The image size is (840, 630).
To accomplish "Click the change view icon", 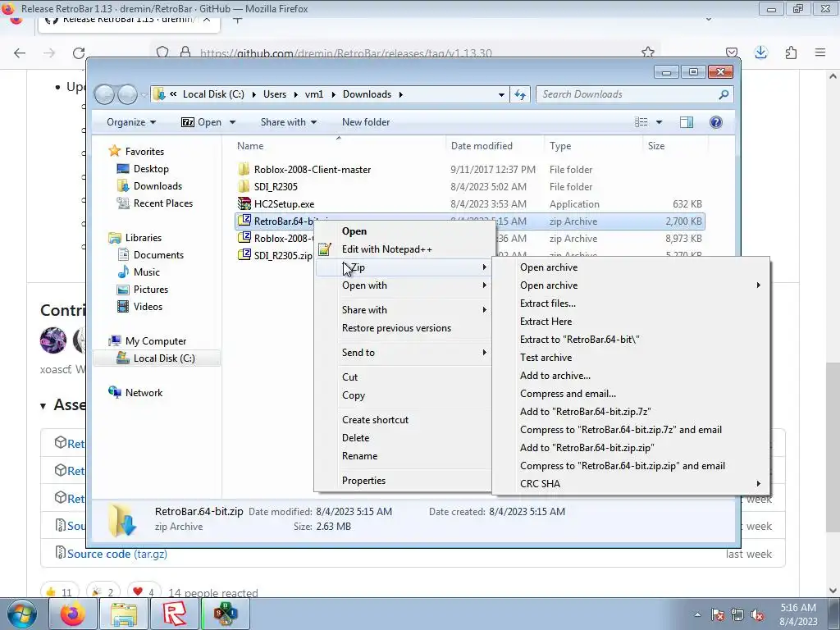I will click(x=641, y=122).
